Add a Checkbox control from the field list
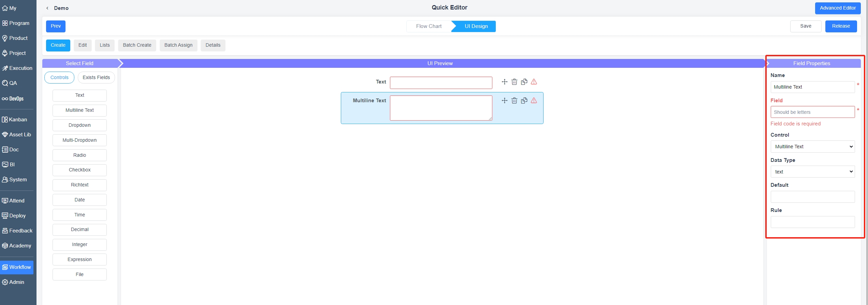This screenshot has height=305, width=868. click(x=79, y=170)
